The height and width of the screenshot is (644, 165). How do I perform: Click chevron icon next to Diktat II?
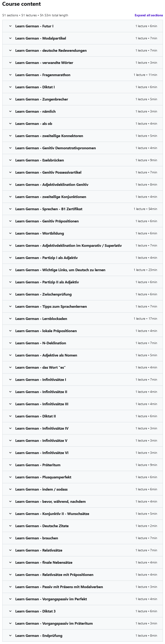coord(10,416)
